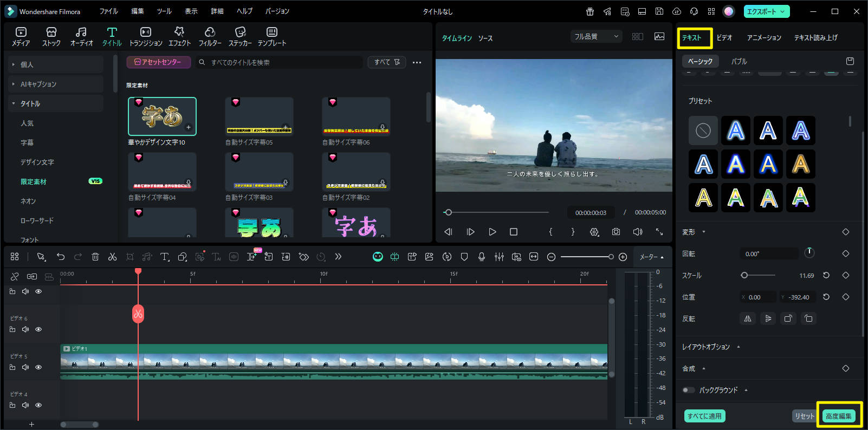The image size is (868, 430).
Task: Toggle the Background switch on
Action: coord(688,390)
